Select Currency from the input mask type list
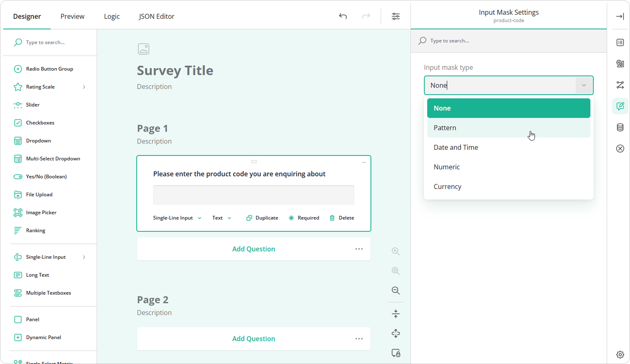The image size is (630, 364). pos(447,186)
